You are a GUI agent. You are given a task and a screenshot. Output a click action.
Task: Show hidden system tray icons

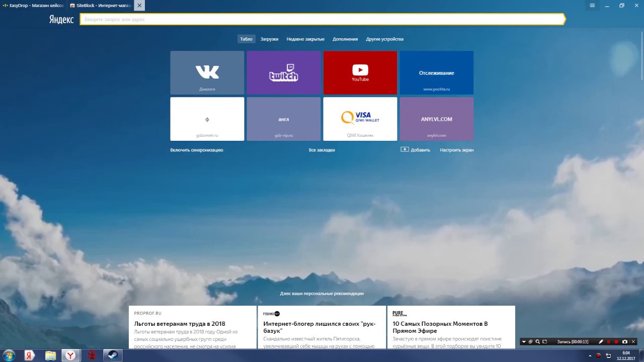pyautogui.click(x=591, y=355)
